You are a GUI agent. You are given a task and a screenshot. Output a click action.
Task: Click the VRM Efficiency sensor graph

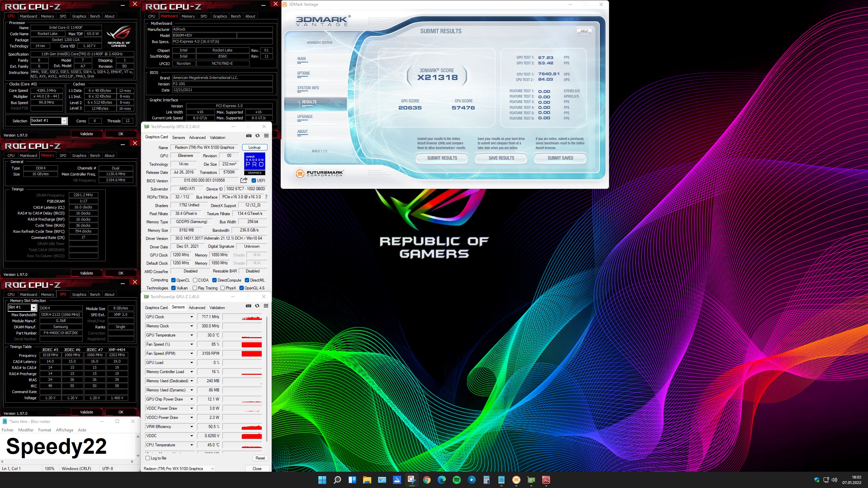242,427
